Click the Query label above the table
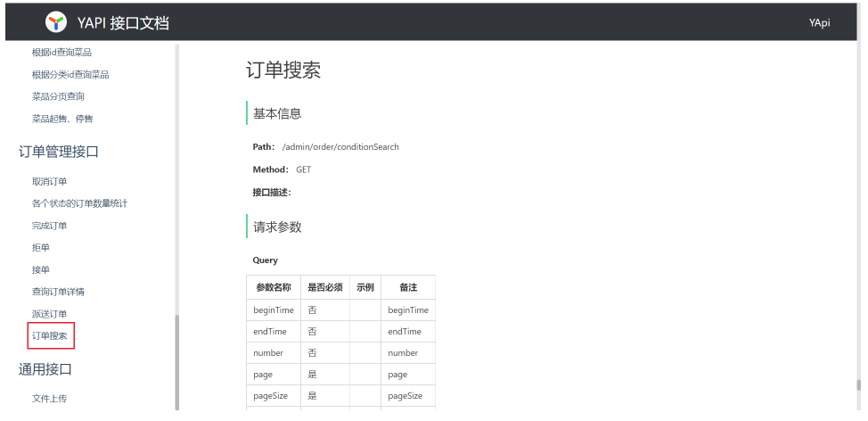Screen dimensions: 868x421 266,260
